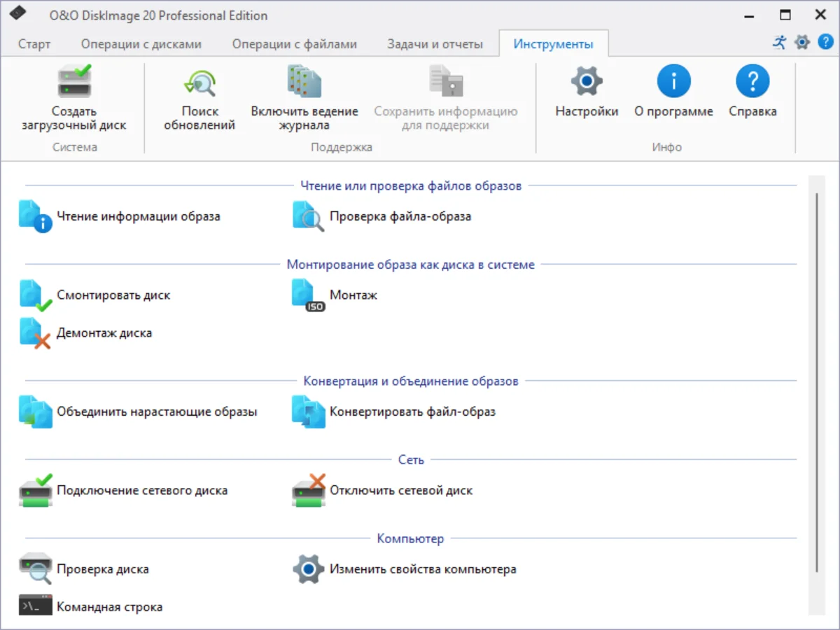This screenshot has width=840, height=630.
Task: Click the Командная строка terminal icon
Action: pos(36,606)
